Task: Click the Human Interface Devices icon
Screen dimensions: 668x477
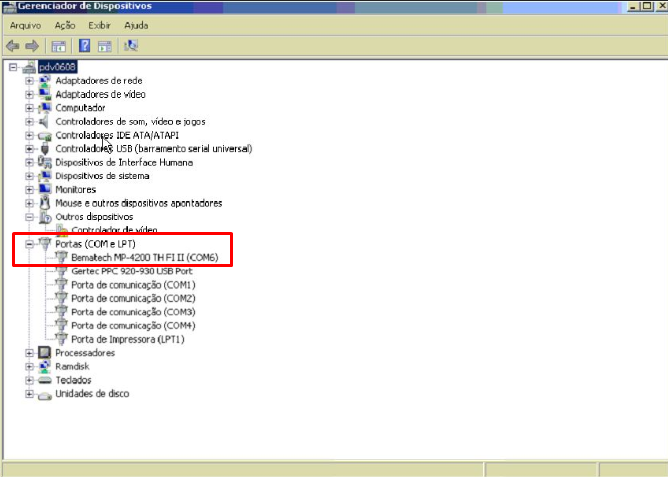Action: pyautogui.click(x=45, y=162)
